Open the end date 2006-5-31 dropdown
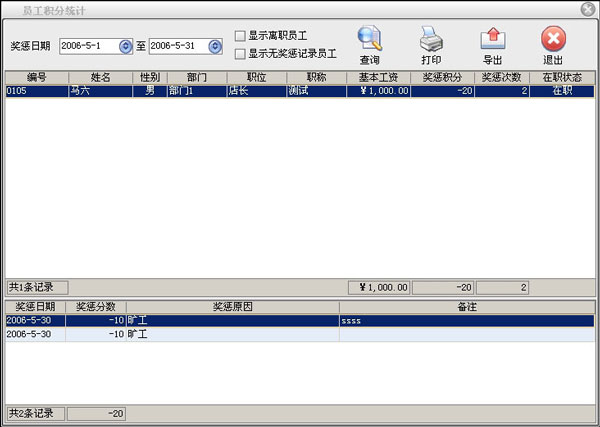The height and width of the screenshot is (427, 600). tap(214, 46)
